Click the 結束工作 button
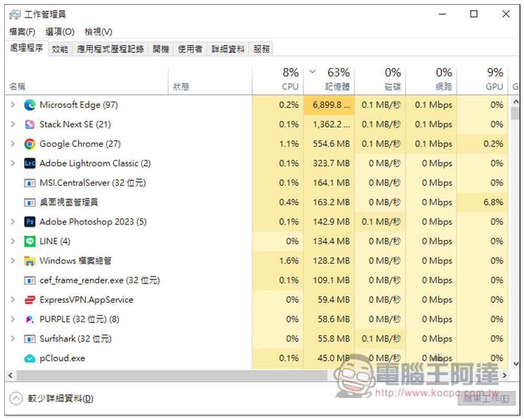Image resolution: width=524 pixels, height=420 pixels. point(486,399)
